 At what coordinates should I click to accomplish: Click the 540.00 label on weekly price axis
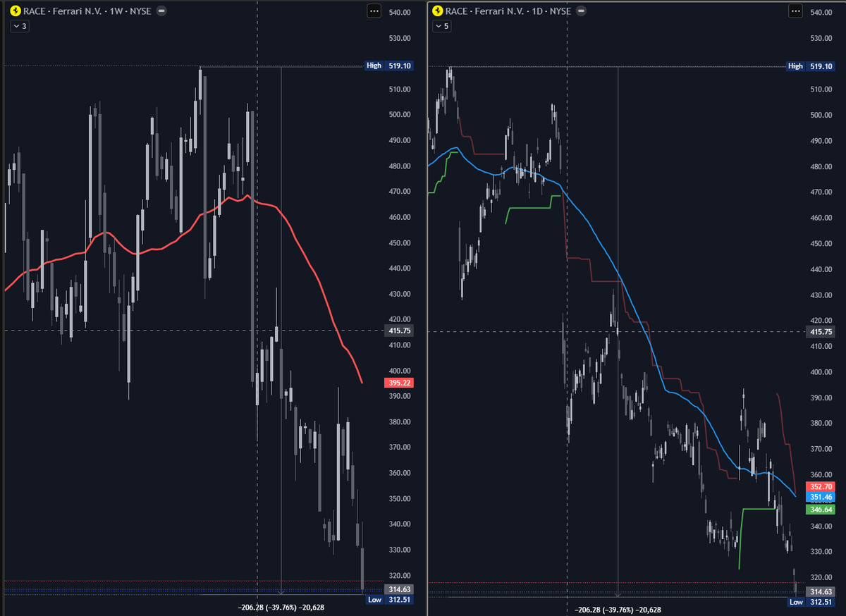(x=399, y=13)
